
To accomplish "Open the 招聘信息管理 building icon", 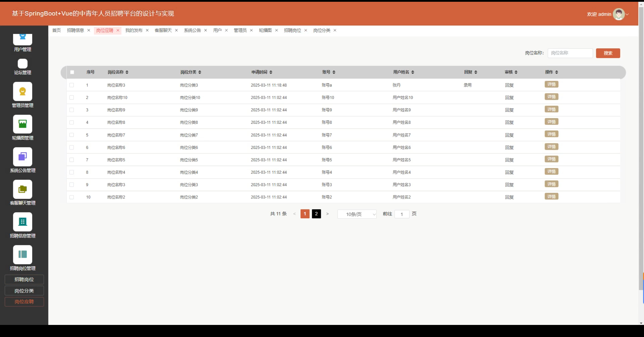I will pos(23,222).
